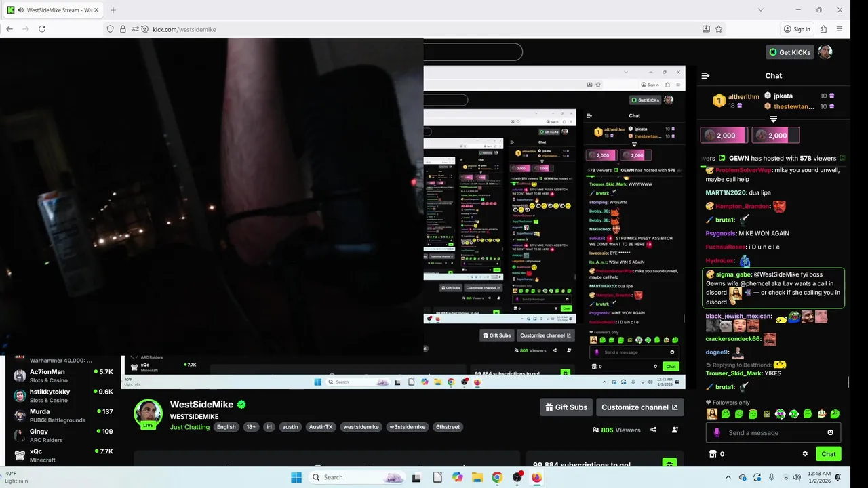
Task: Open altherithm top gifter entry
Action: 737,101
